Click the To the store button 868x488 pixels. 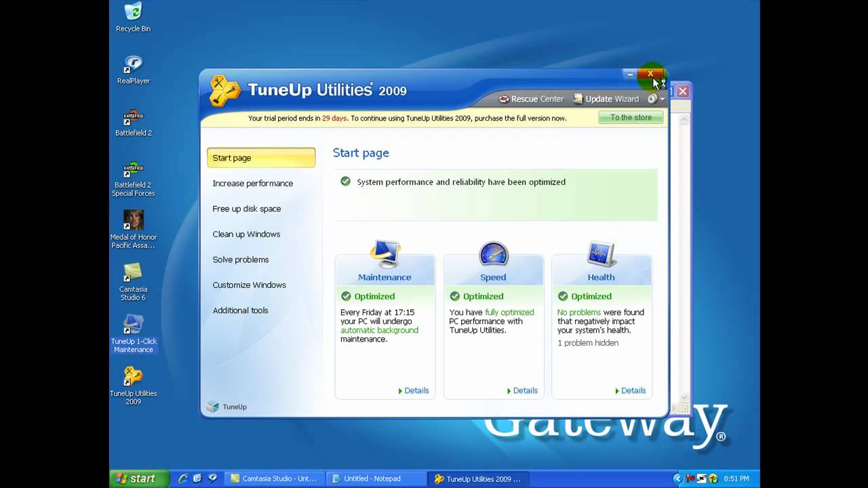[x=631, y=117]
